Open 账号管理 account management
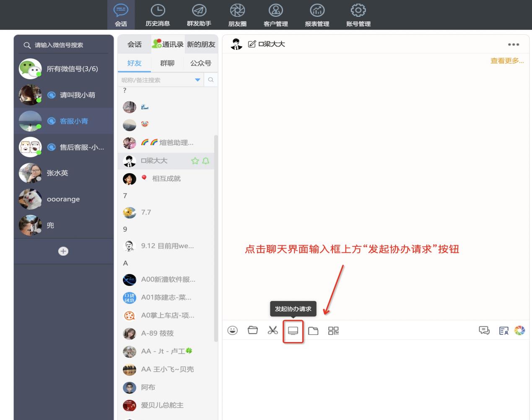The width and height of the screenshot is (532, 420). click(358, 15)
